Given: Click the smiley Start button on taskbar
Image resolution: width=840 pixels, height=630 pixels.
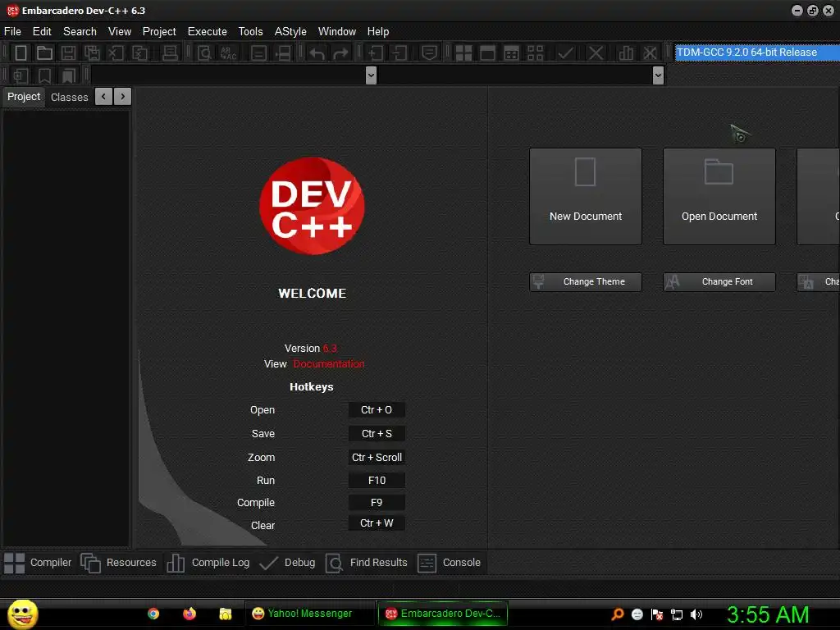Looking at the screenshot, I should click(x=22, y=614).
